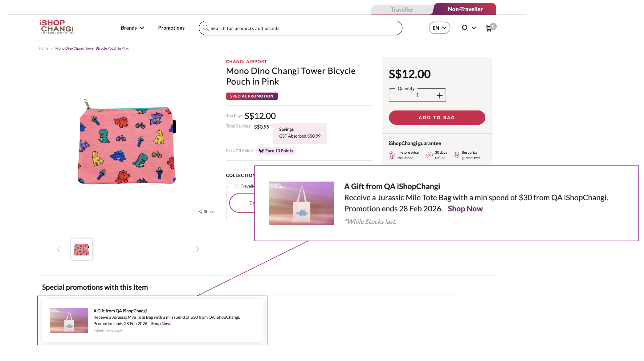The image size is (644, 361).
Task: Expand the account dropdown chevron
Action: [474, 28]
